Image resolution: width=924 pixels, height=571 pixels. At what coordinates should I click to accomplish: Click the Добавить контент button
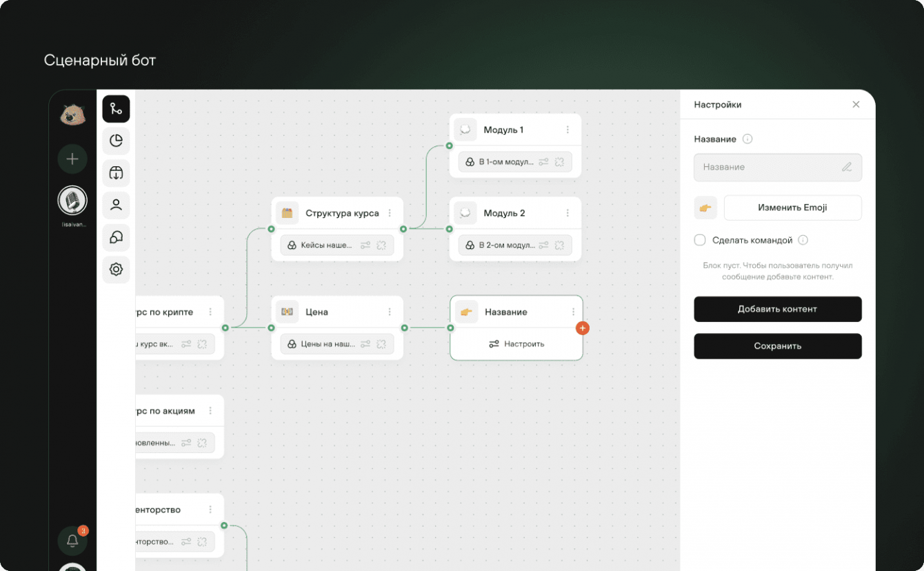tap(778, 309)
